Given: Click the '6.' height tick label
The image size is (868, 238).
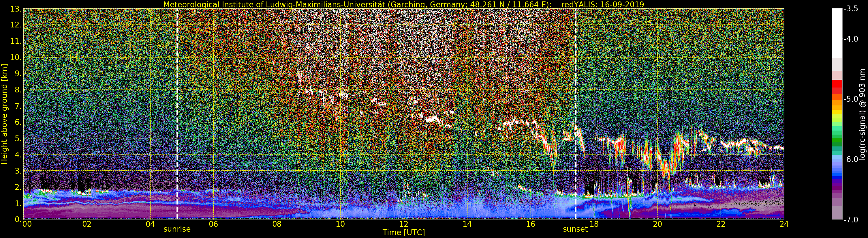Looking at the screenshot, I should click(x=18, y=122).
